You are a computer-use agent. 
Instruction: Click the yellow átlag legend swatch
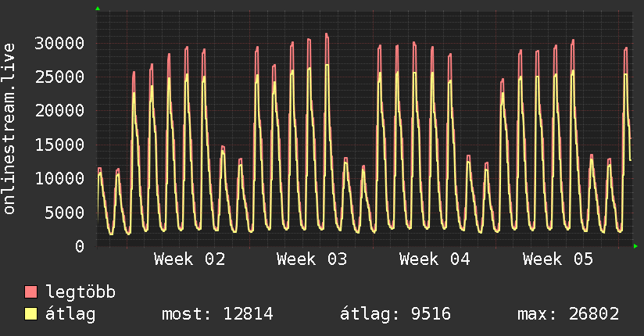click(30, 313)
